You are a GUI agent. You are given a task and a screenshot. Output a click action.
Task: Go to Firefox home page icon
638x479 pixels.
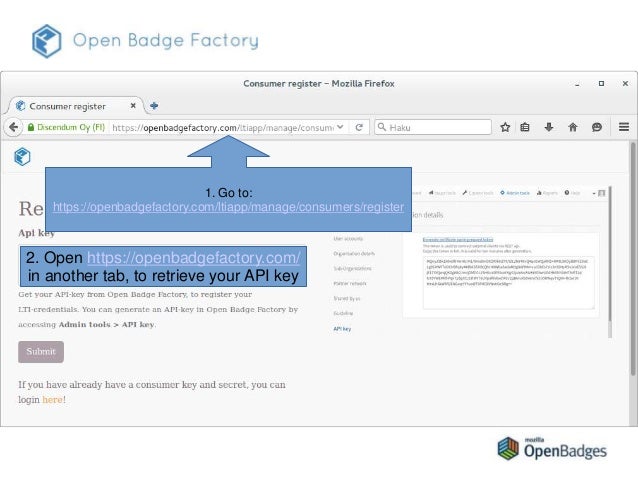(572, 127)
